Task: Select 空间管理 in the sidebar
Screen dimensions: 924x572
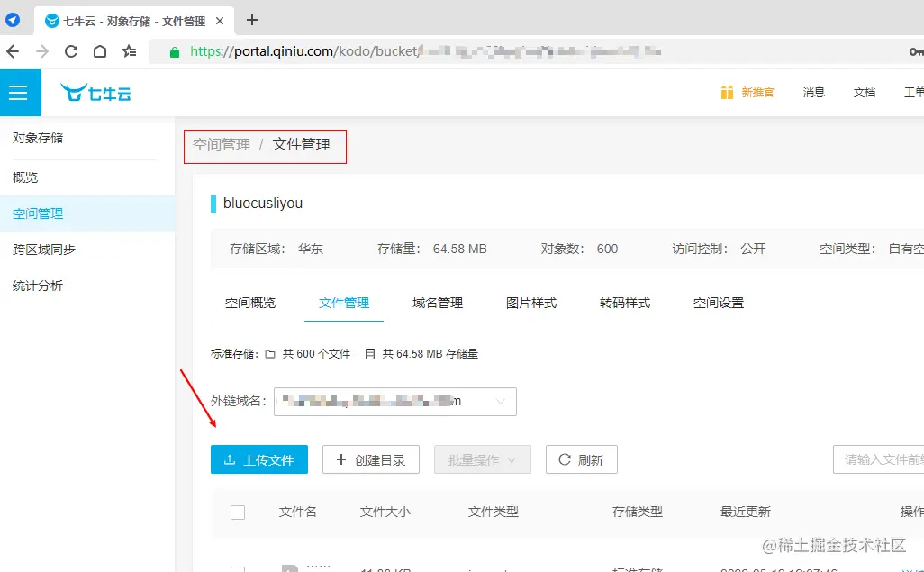Action: [87, 213]
